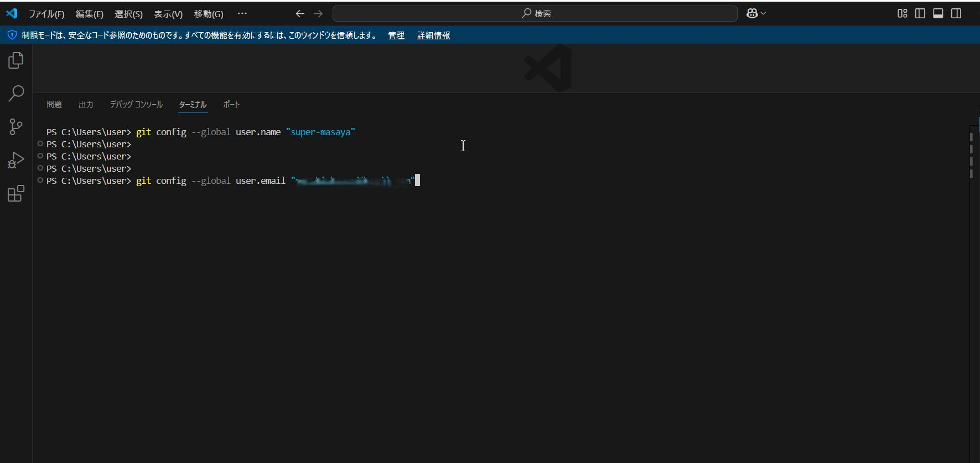Image resolution: width=980 pixels, height=463 pixels.
Task: Click the git config user.name command line
Action: click(201, 132)
